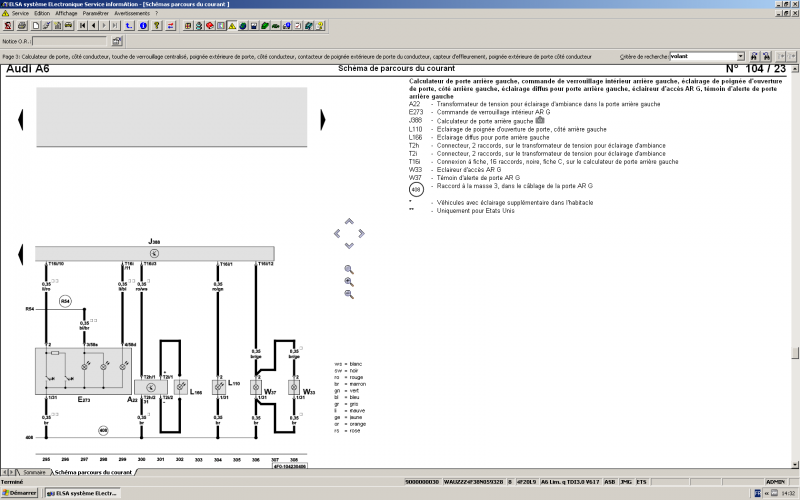This screenshot has height=500, width=800.
Task: Click the vertical scrollbar up arrow
Action: [x=795, y=68]
